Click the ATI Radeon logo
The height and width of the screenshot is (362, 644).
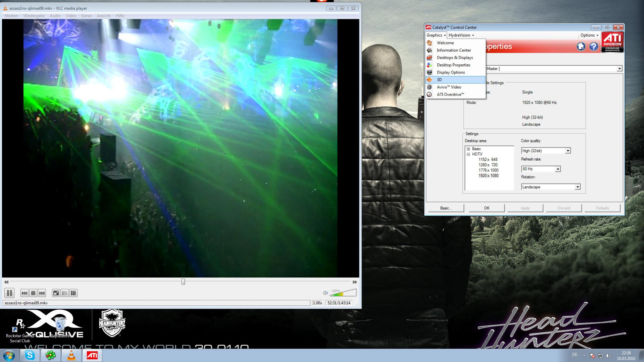612,42
